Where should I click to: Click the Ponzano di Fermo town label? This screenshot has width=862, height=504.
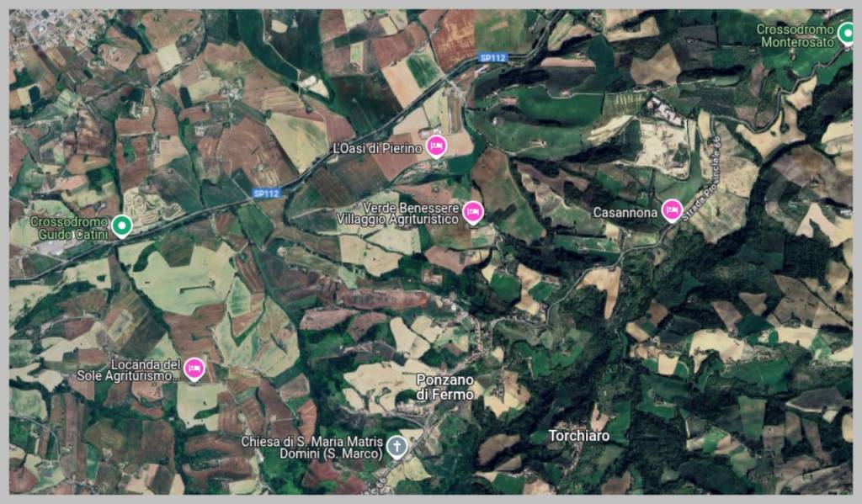444,387
